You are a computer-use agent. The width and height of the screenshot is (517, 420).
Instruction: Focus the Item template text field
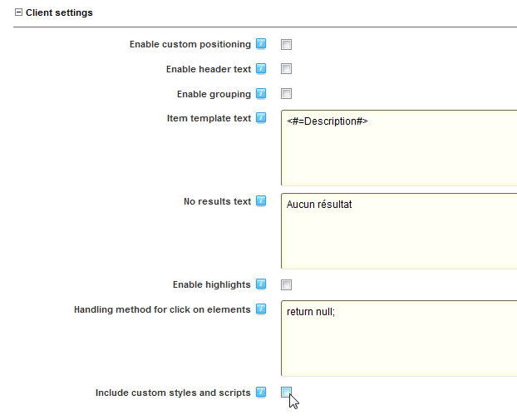[x=399, y=148]
